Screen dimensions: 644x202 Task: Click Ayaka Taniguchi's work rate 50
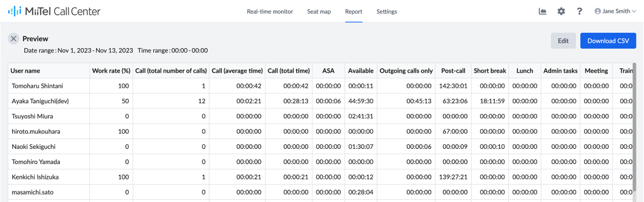pos(126,101)
